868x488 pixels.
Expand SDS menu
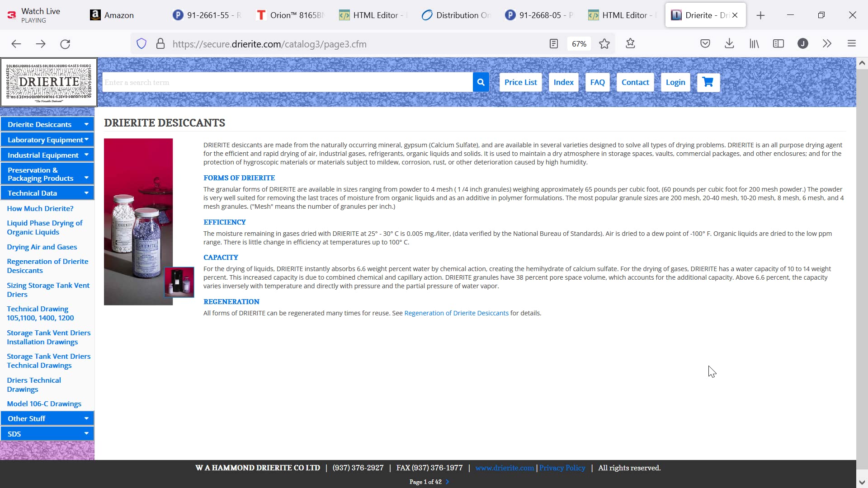coord(47,434)
